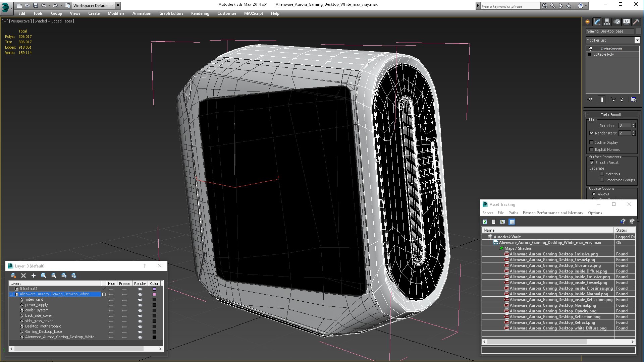Switch to the Hierarchy panel tab
644x362 pixels.
click(x=607, y=22)
